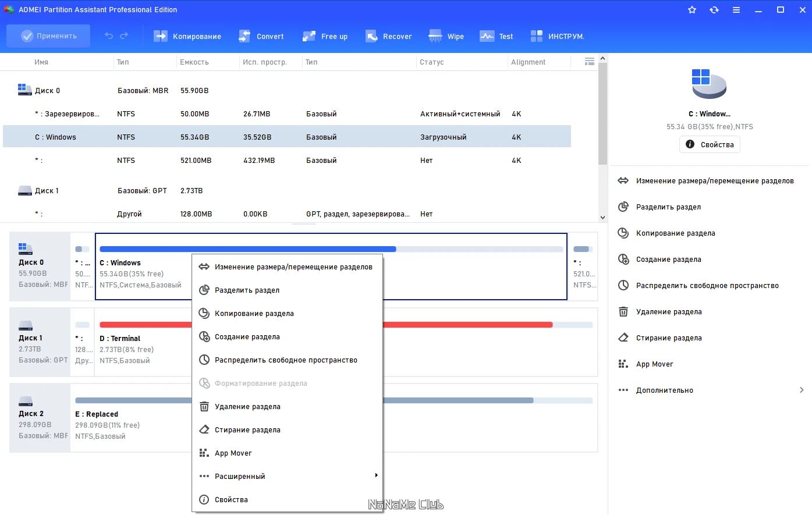Click the Свойства button in right panel
812x515 pixels.
tap(710, 144)
